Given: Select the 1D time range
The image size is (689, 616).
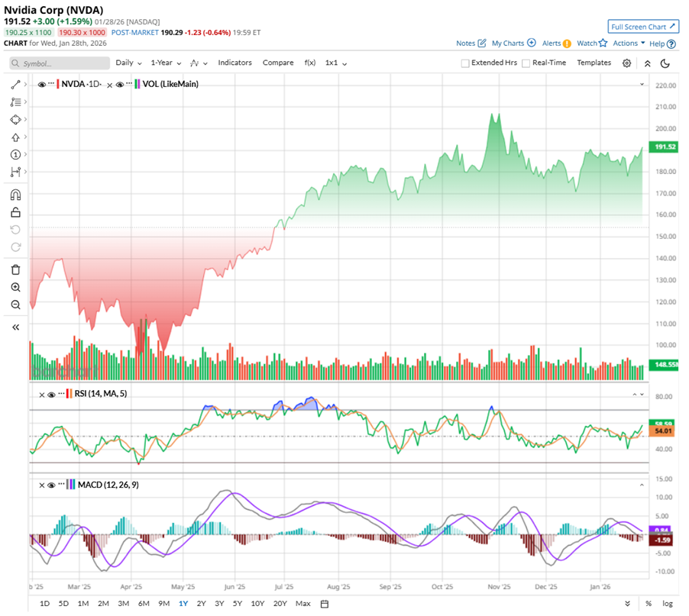Looking at the screenshot, I should (44, 604).
